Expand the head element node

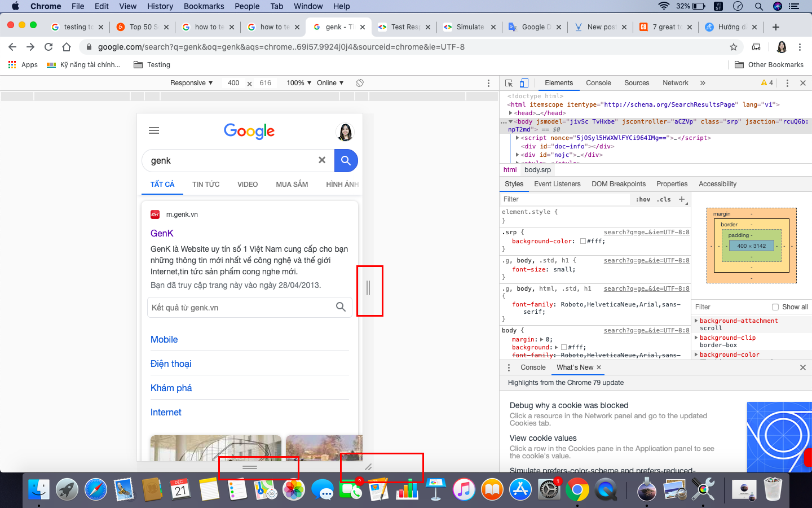coord(511,113)
